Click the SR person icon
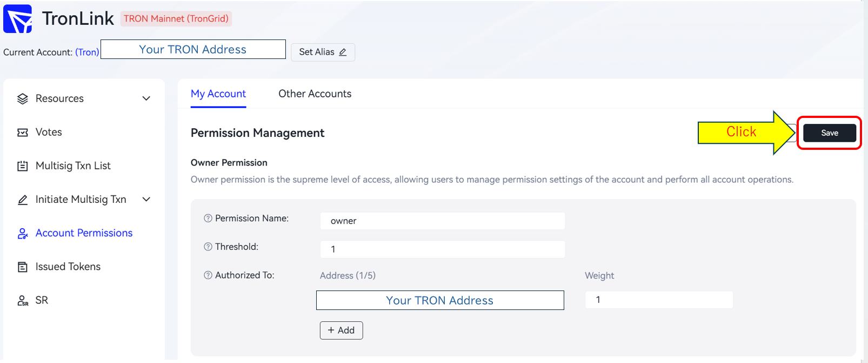 (23, 300)
